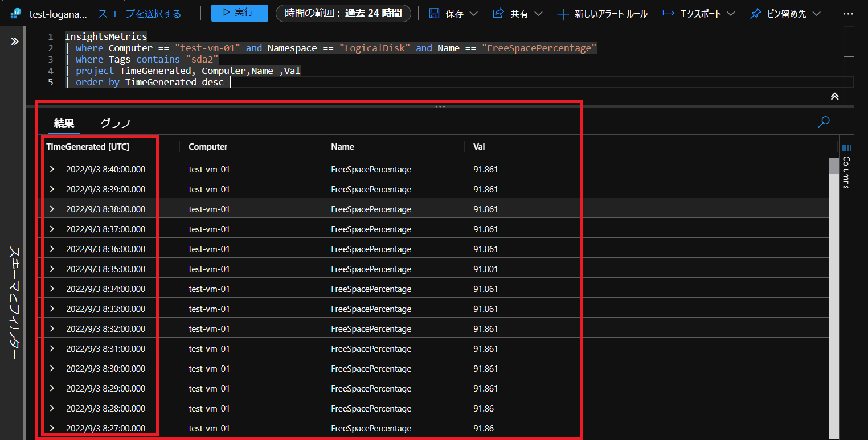This screenshot has width=868, height=440.
Task: Expand the row for 8:28:00.000
Action: point(52,408)
